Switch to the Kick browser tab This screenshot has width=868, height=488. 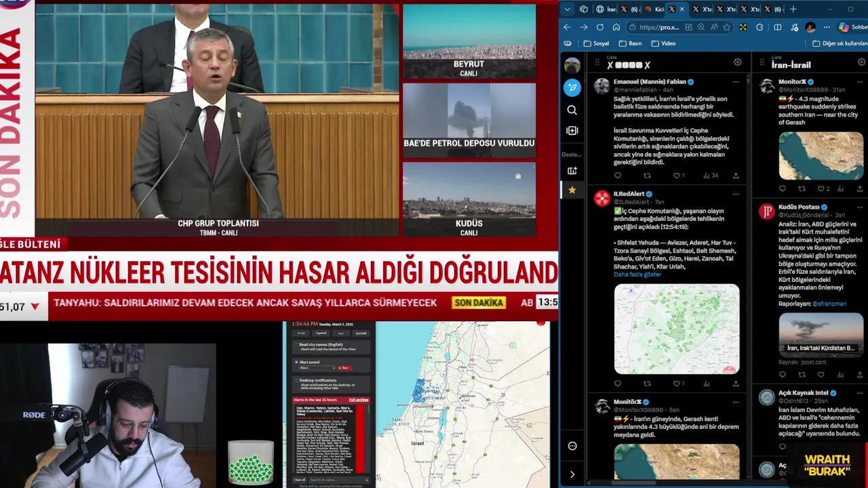click(655, 9)
